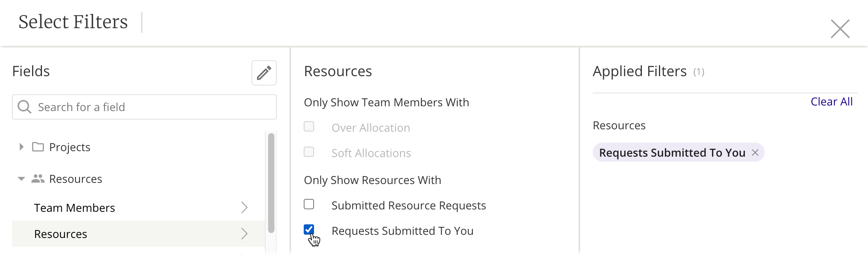
Task: Open Team Members chevron arrow
Action: pyautogui.click(x=244, y=207)
